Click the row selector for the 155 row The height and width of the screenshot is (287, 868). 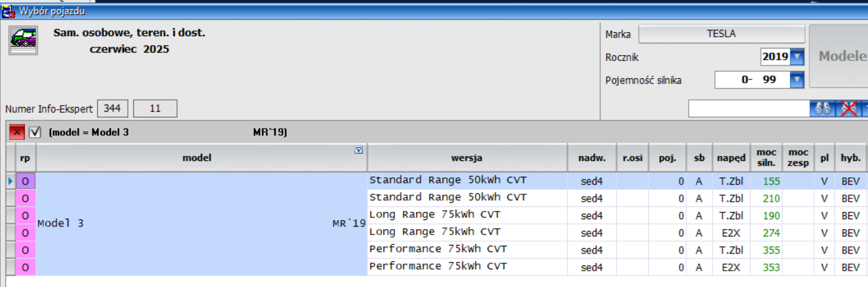[x=10, y=181]
